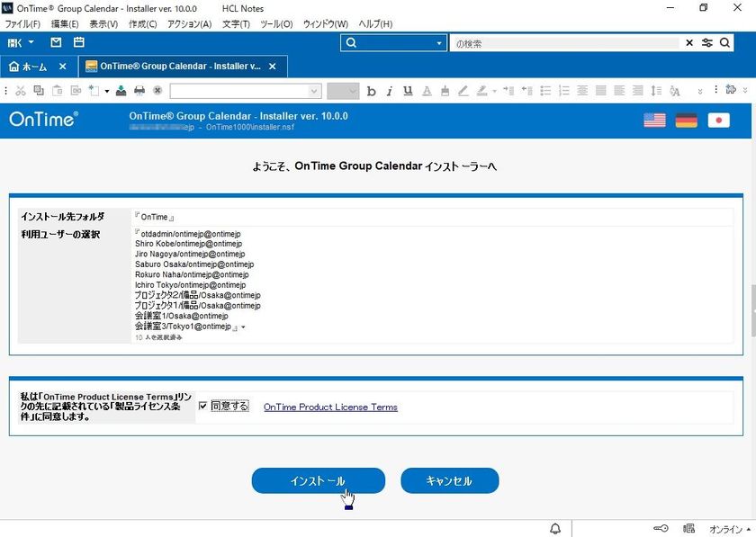This screenshot has height=537, width=756.
Task: Click the の検索 search input field
Action: tap(566, 43)
